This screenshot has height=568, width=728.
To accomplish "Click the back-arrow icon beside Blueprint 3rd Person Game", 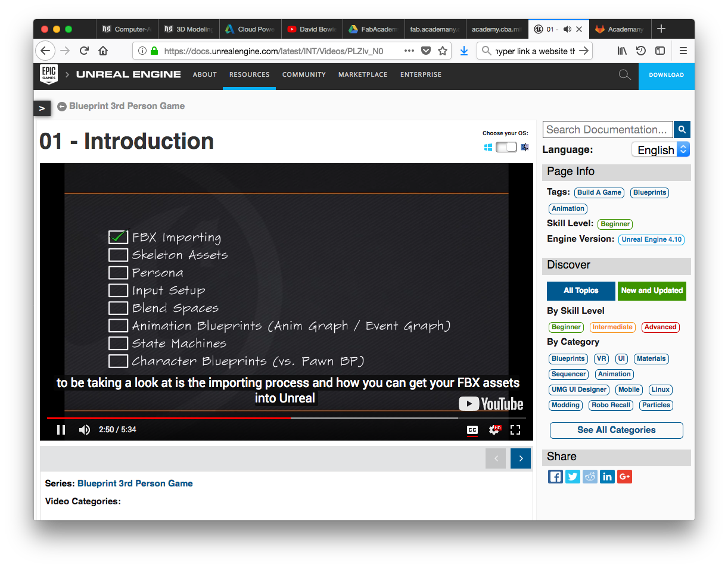I will (x=62, y=107).
